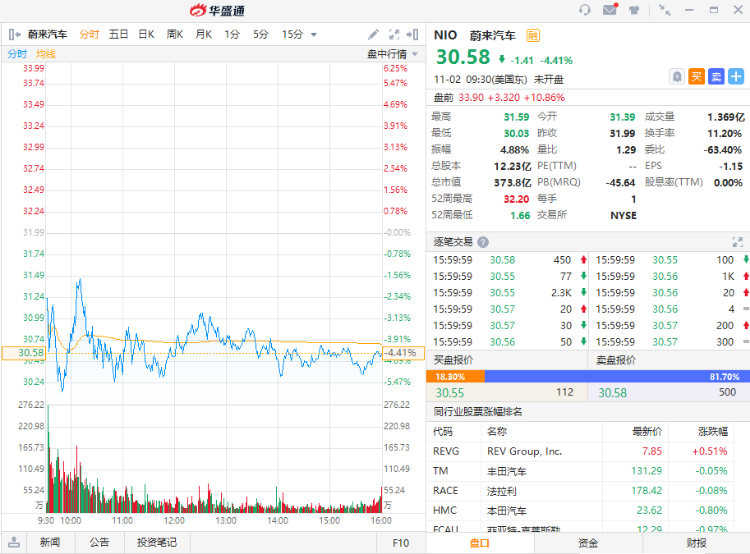The image size is (750, 554).
Task: Click the 1K trade row at 30.56
Action: 672,277
